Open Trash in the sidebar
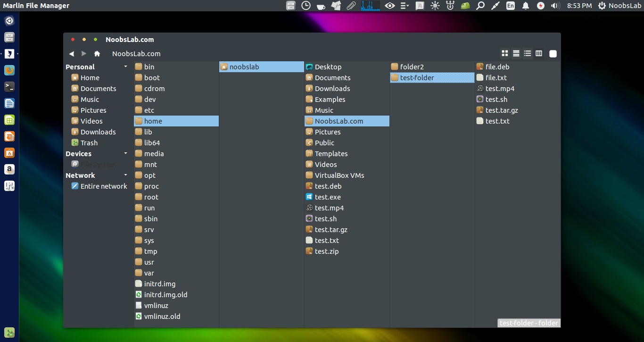Image resolution: width=644 pixels, height=342 pixels. pos(84,143)
